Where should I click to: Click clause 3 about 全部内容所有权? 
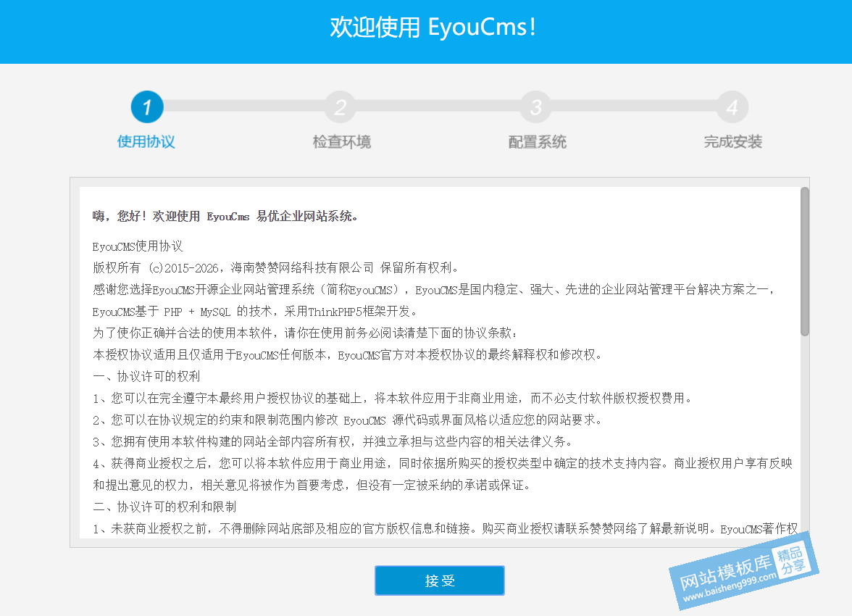tap(333, 442)
